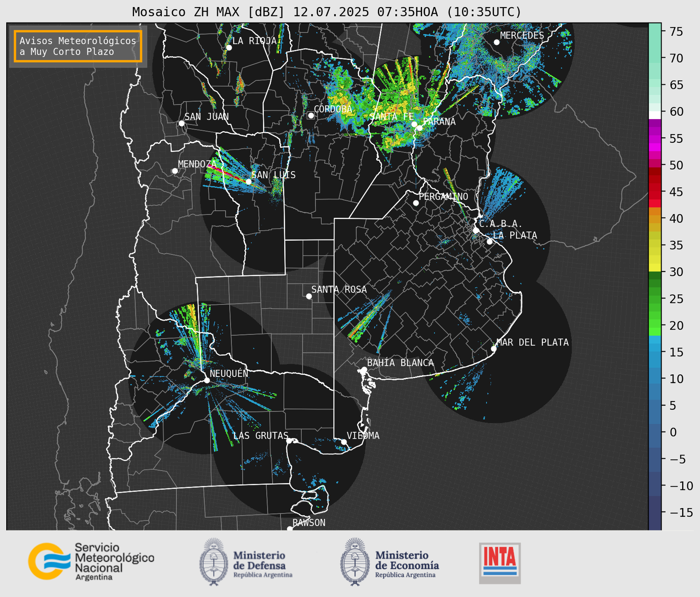The width and height of the screenshot is (700, 597).
Task: Click the Bahía Blanca city marker
Action: click(x=364, y=369)
